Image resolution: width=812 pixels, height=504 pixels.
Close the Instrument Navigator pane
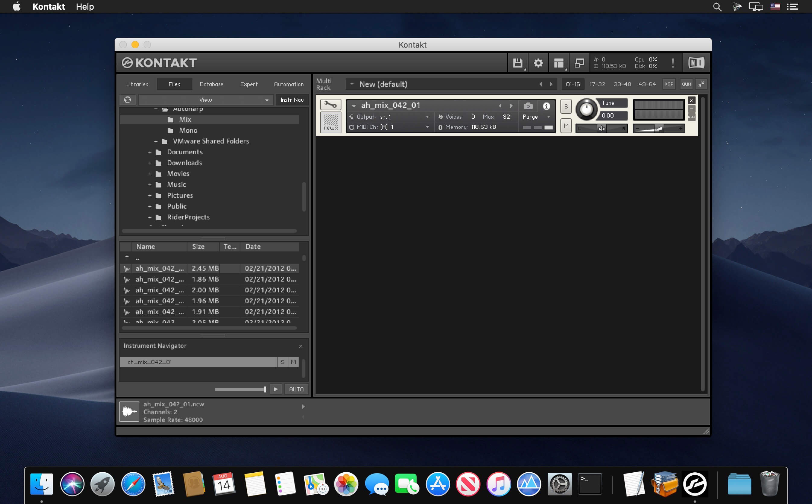click(x=301, y=346)
